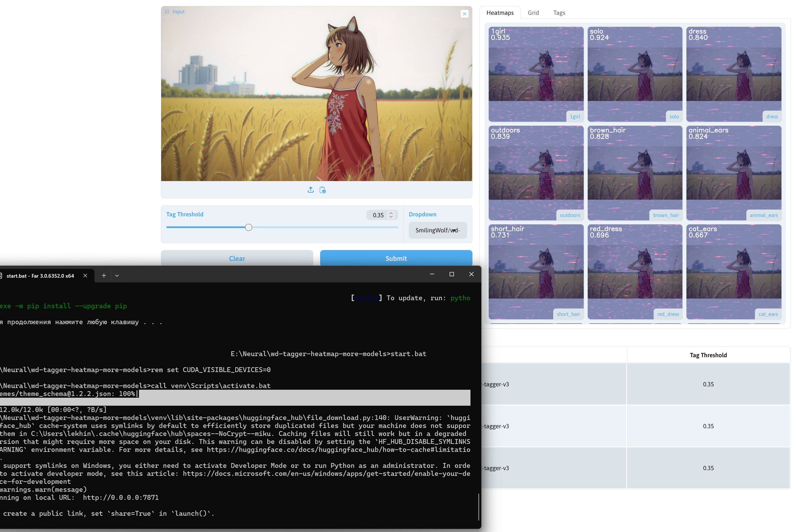Screen dimensions: 796x532
Task: Open the dress 0.840 heatmap thumbnail
Action: point(734,74)
